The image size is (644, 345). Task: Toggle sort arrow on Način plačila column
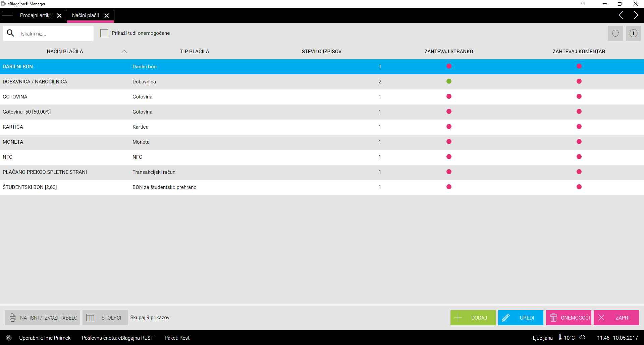(124, 52)
